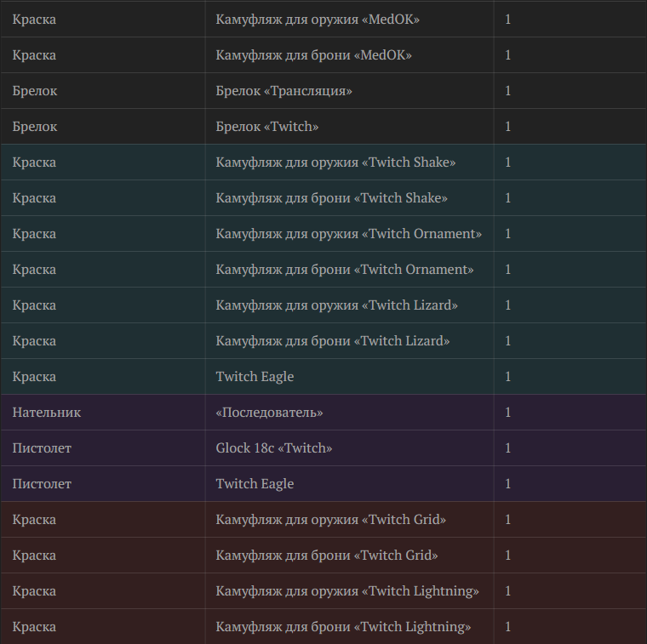
Task: Click the «MedOK» weapon camouflage row
Action: point(323,20)
